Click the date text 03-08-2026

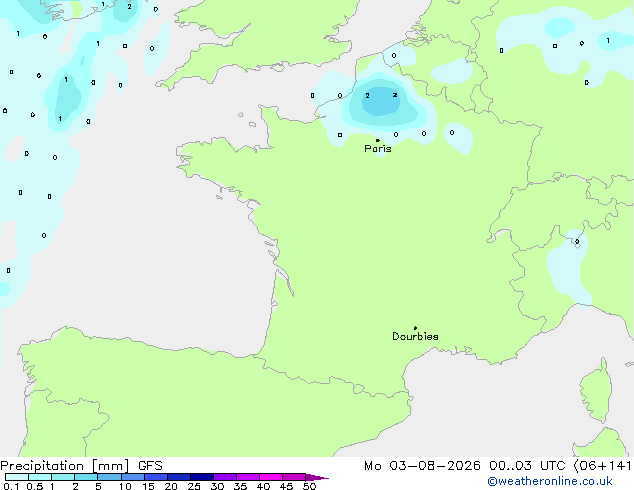[x=435, y=466]
